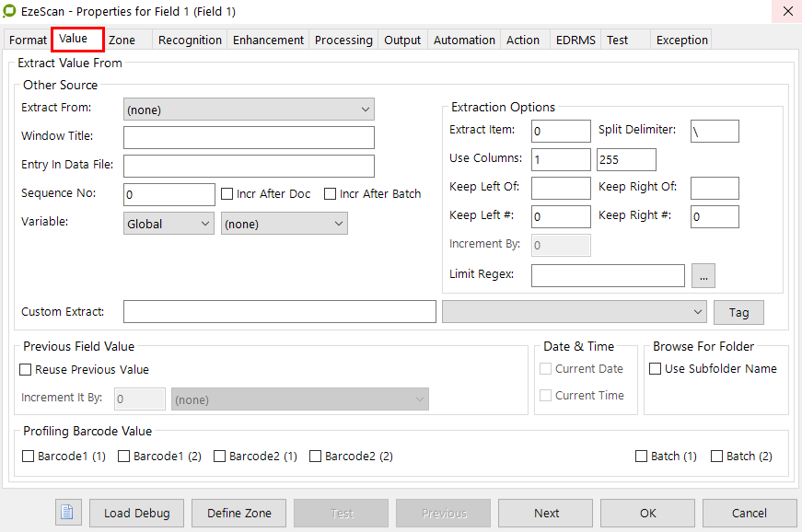The image size is (802, 532).
Task: Open the variable name (none) dropdown
Action: pos(284,224)
